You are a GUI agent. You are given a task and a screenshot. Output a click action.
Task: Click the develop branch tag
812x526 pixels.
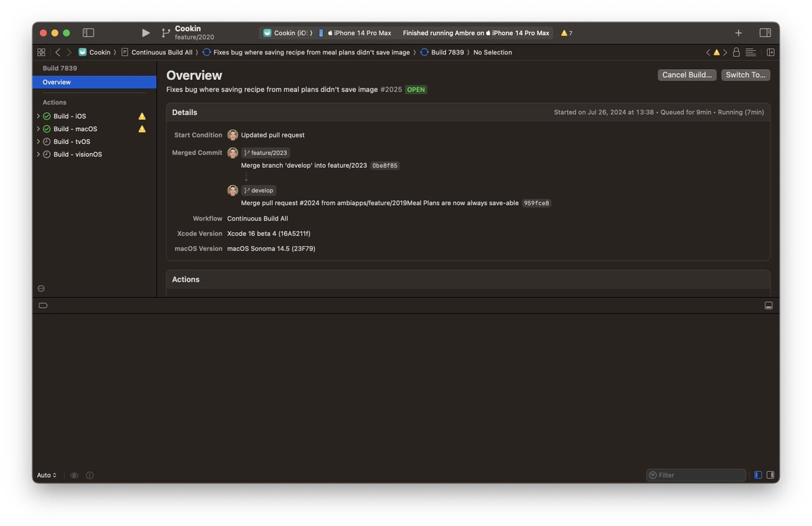coord(258,191)
